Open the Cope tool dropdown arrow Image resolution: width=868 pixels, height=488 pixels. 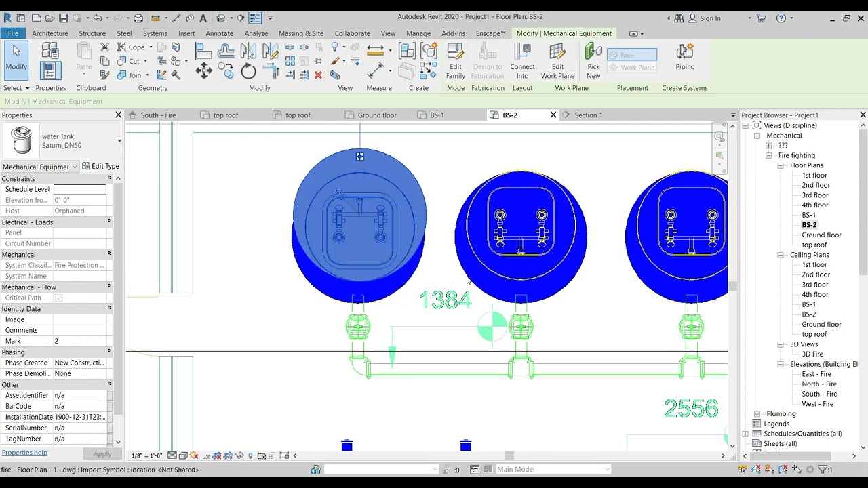(151, 47)
